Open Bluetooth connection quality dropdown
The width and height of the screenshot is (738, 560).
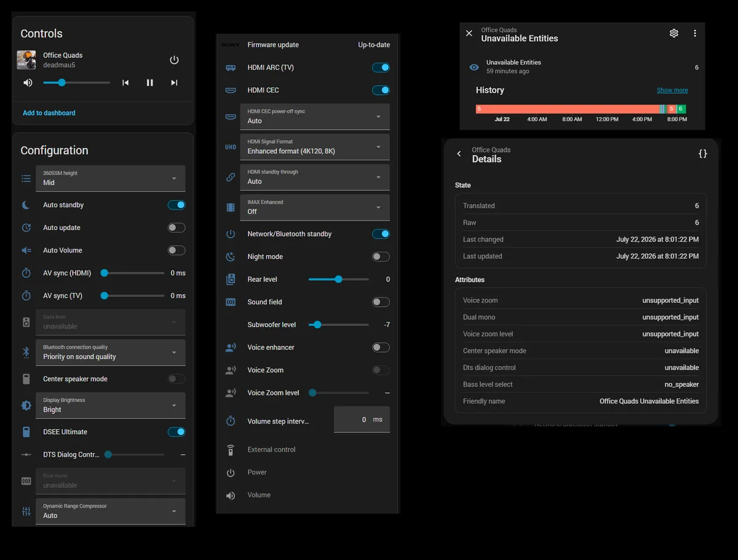[x=111, y=352]
